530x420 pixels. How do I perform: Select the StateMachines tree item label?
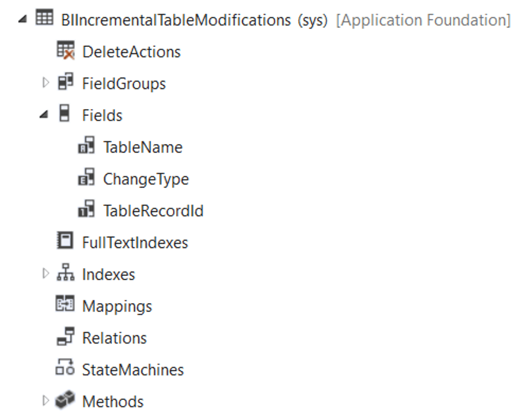pyautogui.click(x=133, y=370)
